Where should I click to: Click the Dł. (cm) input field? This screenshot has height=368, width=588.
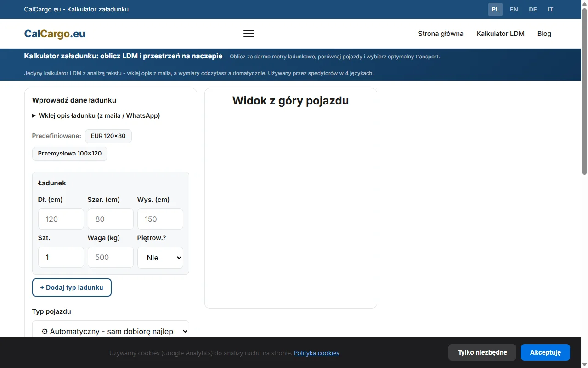coord(61,219)
